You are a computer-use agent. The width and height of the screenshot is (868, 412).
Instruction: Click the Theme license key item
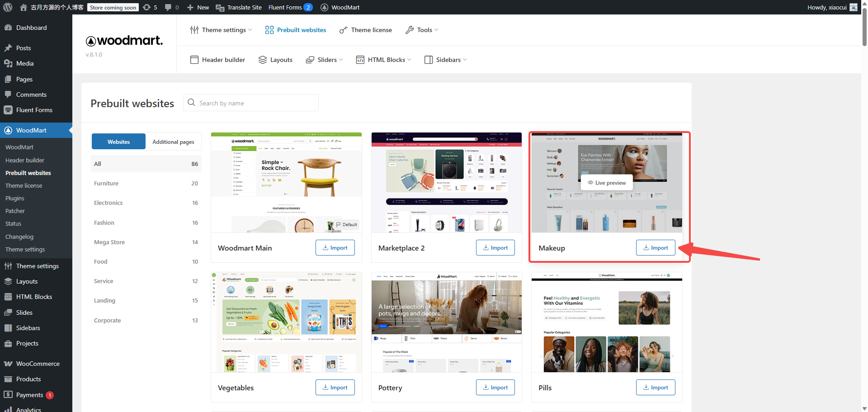(x=366, y=30)
